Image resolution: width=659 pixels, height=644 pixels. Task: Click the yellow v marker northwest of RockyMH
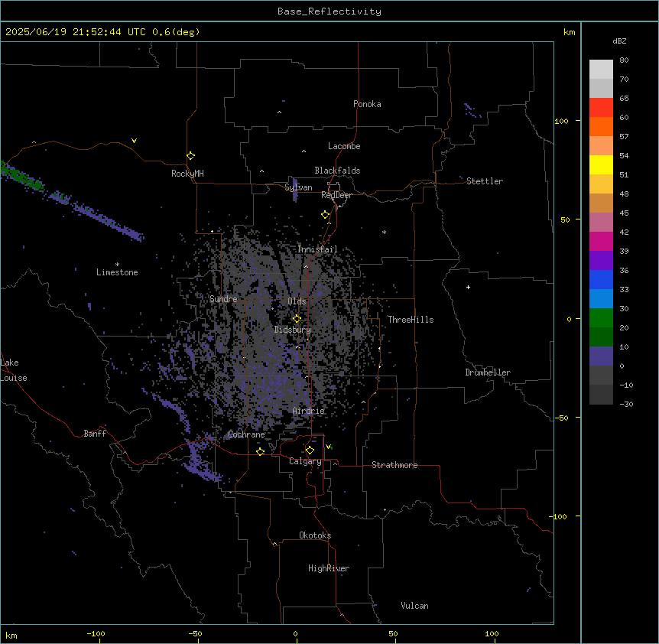134,141
